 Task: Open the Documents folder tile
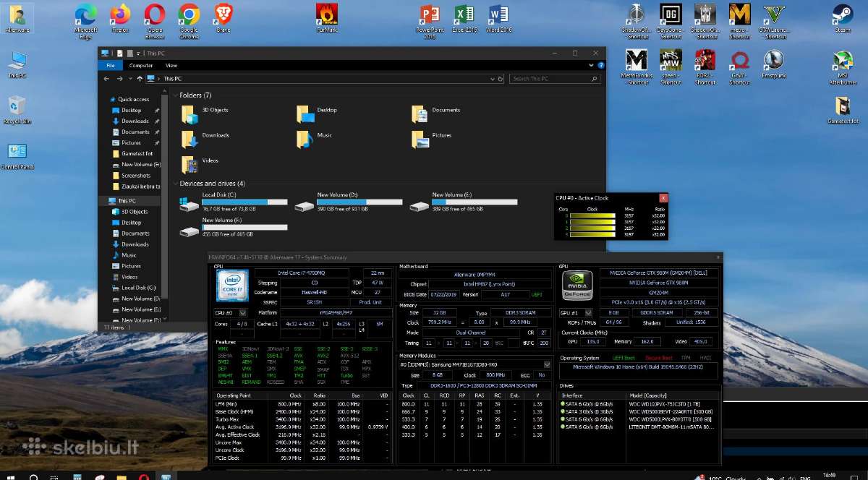pyautogui.click(x=436, y=113)
